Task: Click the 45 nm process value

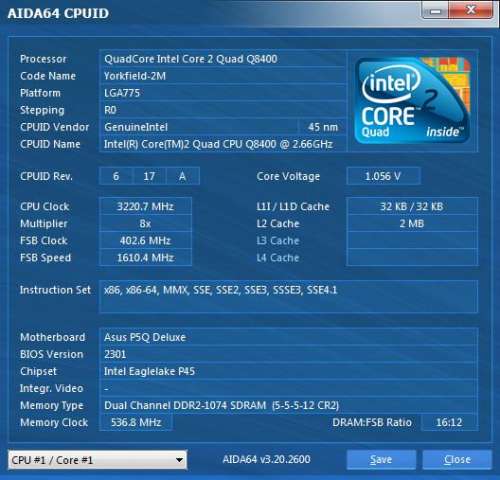Action: (323, 127)
